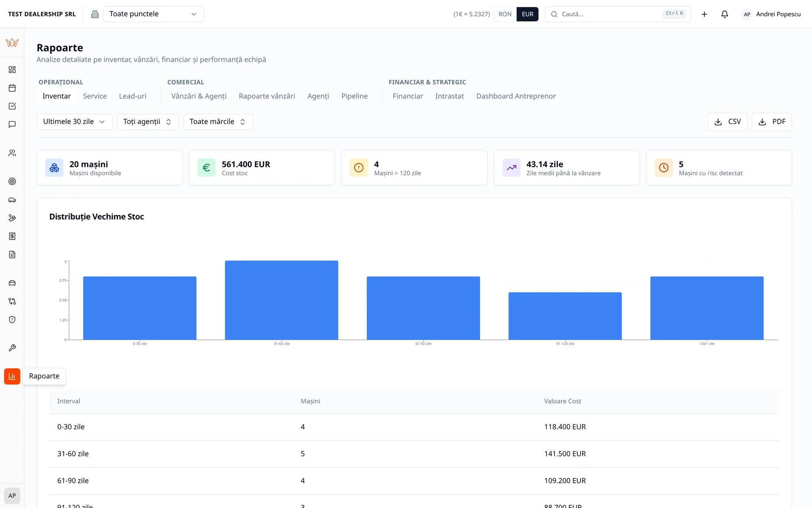Switch to the Service tab
This screenshot has width=812, height=508.
(x=95, y=96)
